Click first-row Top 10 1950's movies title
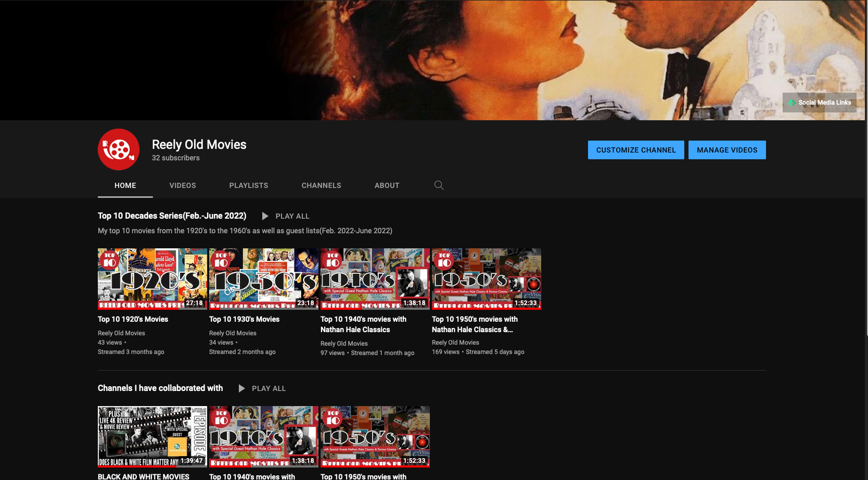868x480 pixels. [x=475, y=324]
